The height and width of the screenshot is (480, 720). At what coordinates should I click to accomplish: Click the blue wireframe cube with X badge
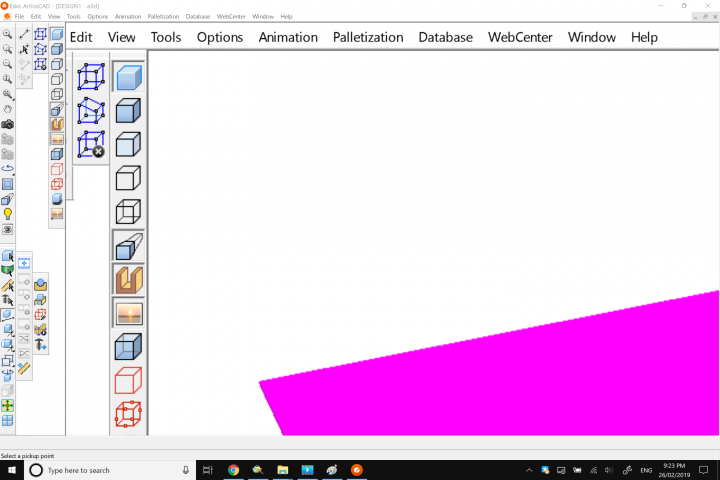[91, 144]
